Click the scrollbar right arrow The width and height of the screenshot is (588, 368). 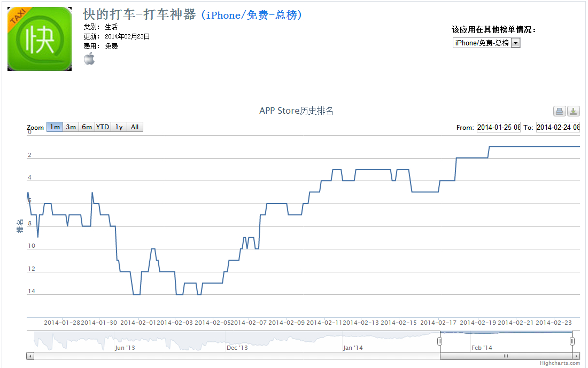(576, 356)
